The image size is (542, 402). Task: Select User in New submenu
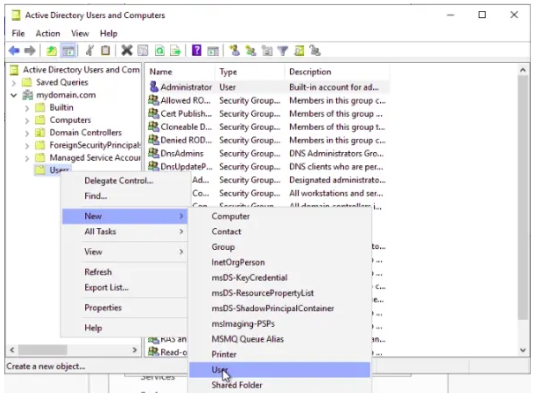(x=280, y=370)
